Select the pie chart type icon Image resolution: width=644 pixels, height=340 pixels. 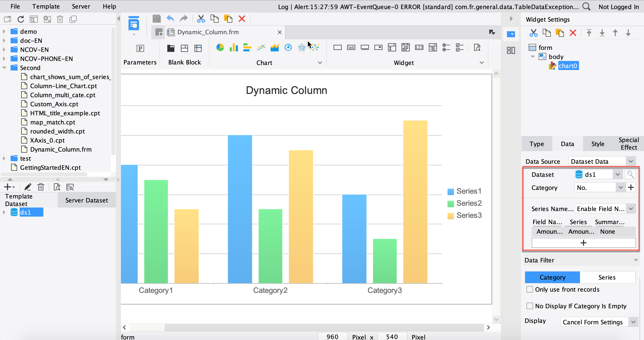(220, 47)
